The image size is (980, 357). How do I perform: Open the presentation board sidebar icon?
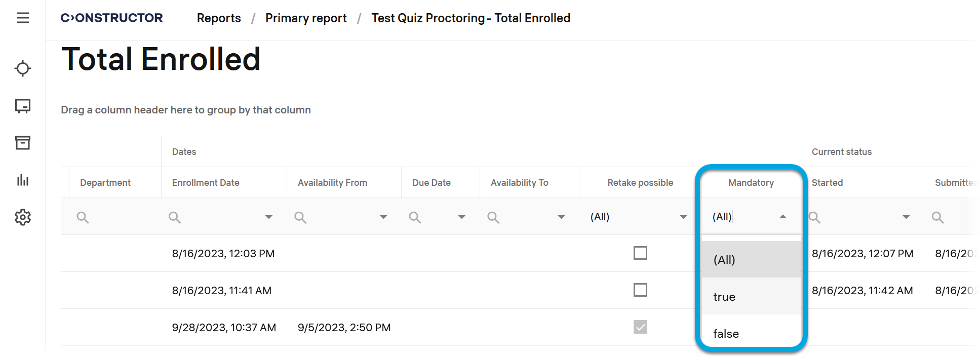click(23, 106)
